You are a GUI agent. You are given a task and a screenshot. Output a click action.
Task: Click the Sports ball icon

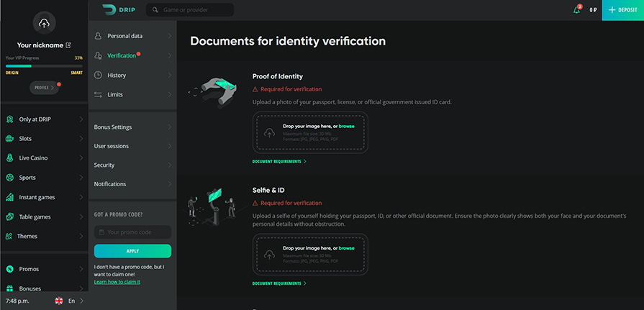tap(10, 177)
